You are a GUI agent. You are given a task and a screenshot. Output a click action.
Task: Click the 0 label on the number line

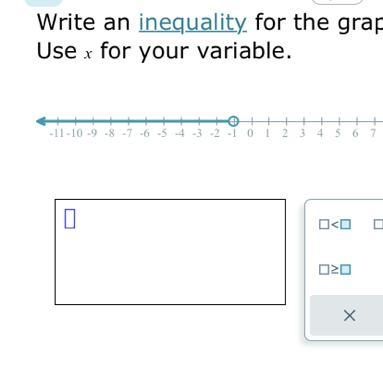tap(250, 133)
